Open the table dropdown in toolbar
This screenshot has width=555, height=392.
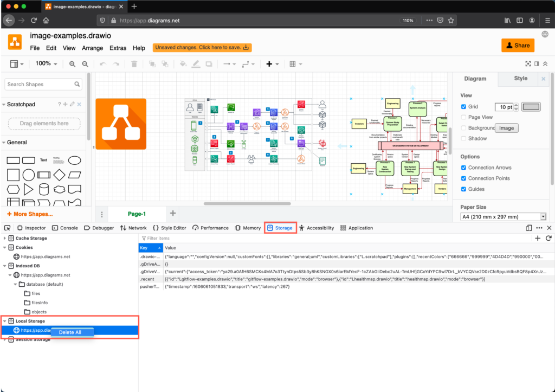[x=295, y=64]
